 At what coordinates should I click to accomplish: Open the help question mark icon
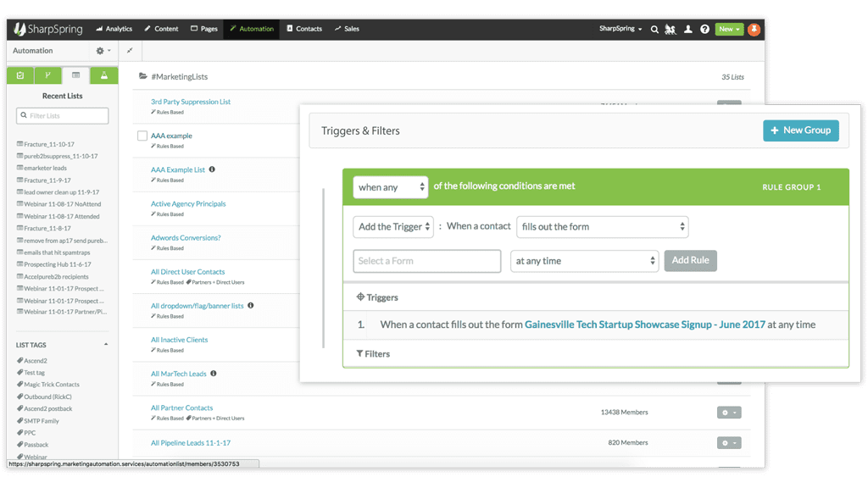tap(704, 30)
